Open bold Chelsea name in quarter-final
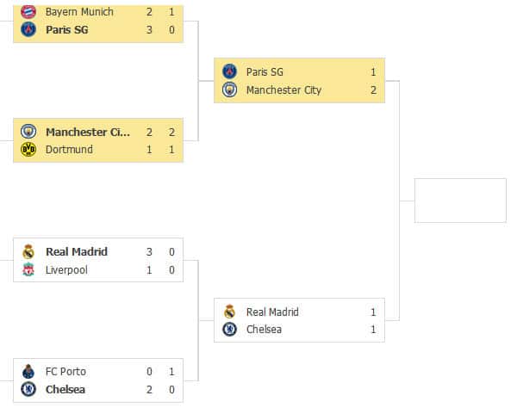This screenshot has height=420, width=517. tap(65, 389)
